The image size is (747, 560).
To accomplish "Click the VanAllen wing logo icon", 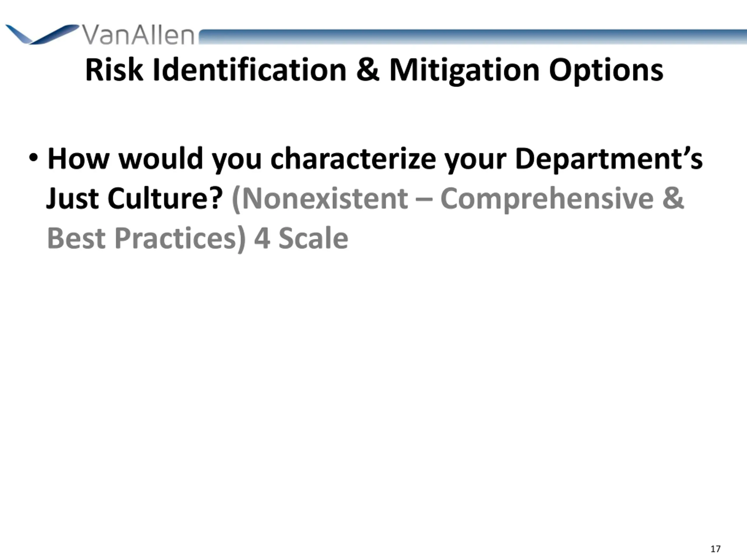I will pos(43,34).
